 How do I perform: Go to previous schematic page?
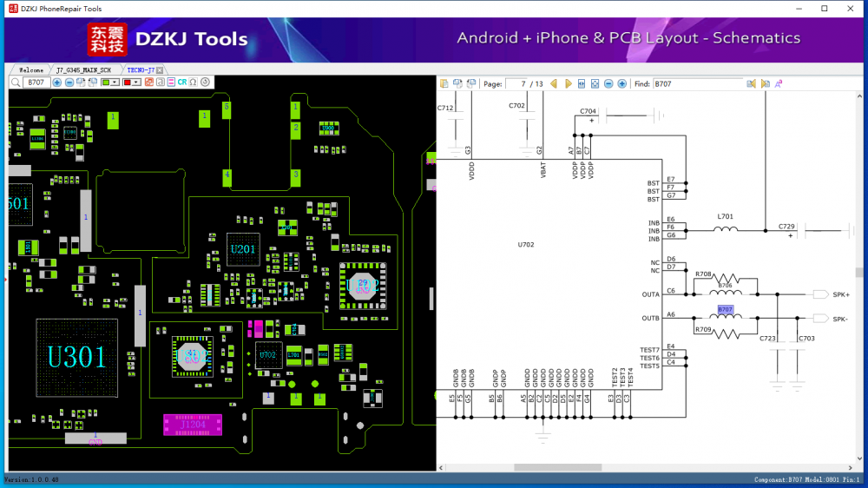pos(554,83)
